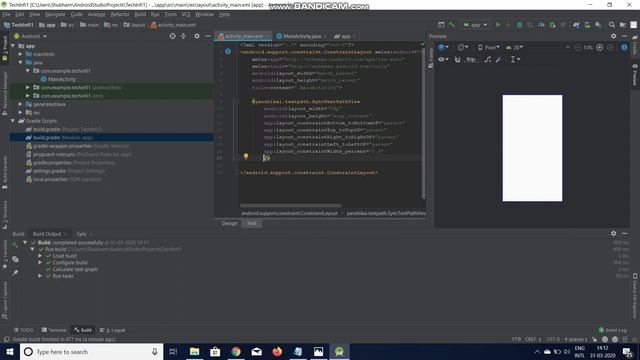640x360 pixels.
Task: Open the API 28 version dropdown
Action: tap(515, 47)
